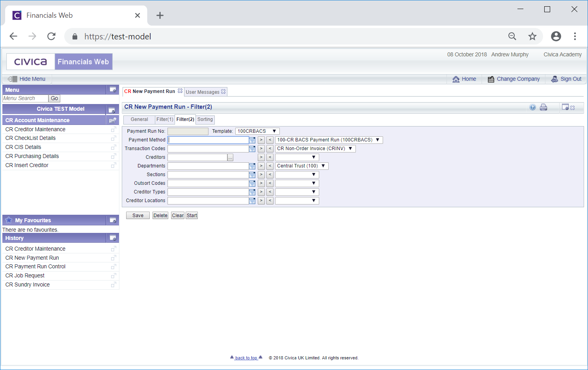588x370 pixels.
Task: Add Payment Method using the > button
Action: pyautogui.click(x=261, y=140)
